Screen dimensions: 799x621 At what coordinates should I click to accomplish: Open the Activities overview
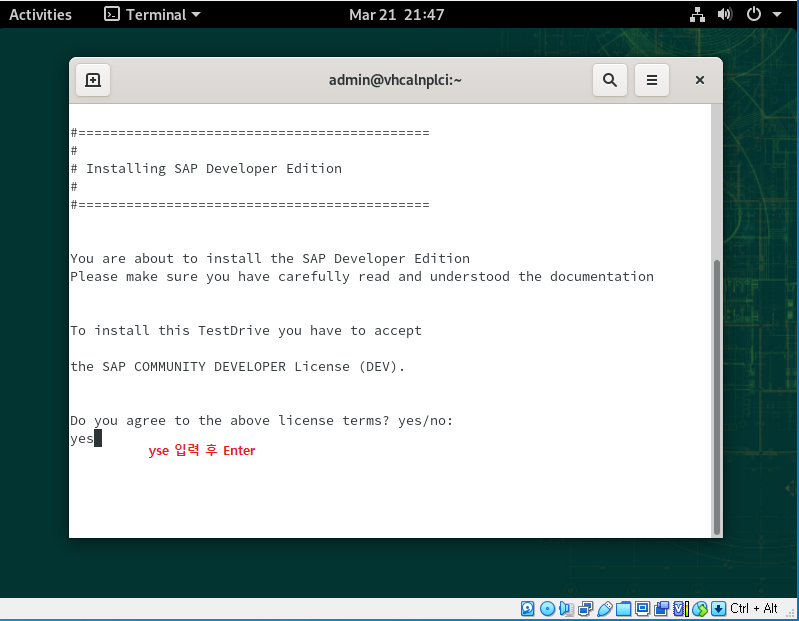(40, 14)
